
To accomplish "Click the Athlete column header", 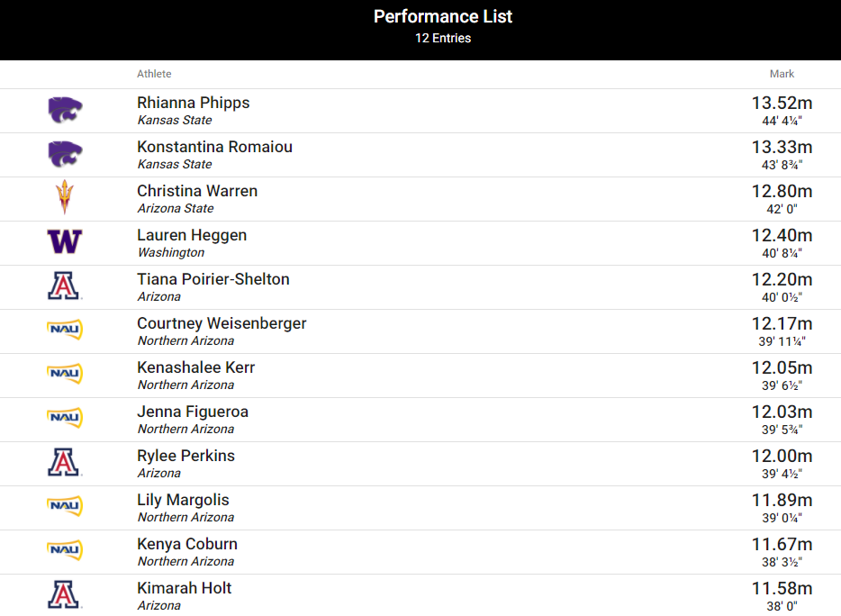I will click(154, 74).
